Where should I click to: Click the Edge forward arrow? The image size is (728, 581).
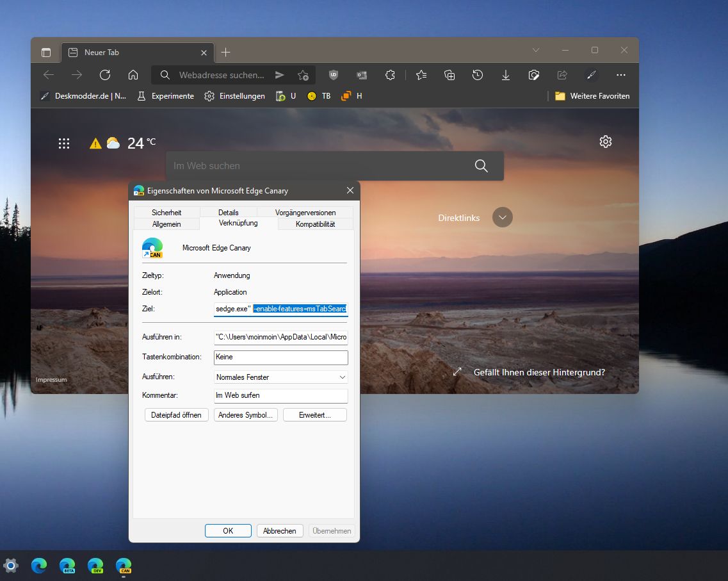(x=77, y=75)
